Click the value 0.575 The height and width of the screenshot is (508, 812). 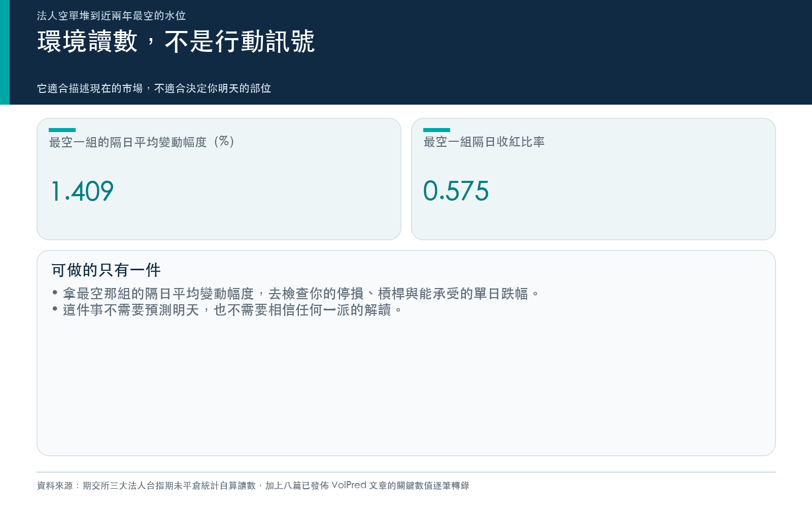[456, 191]
